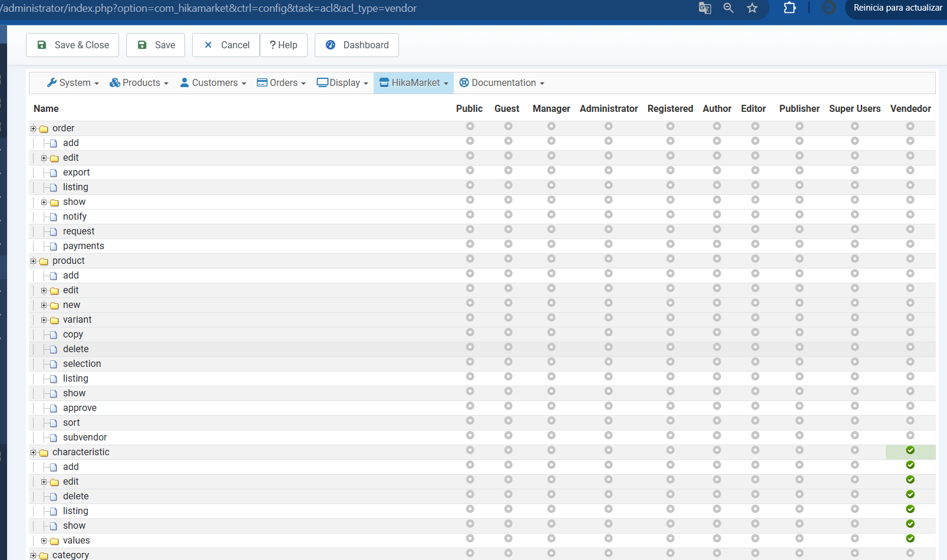Expand the category tree node

34,555
